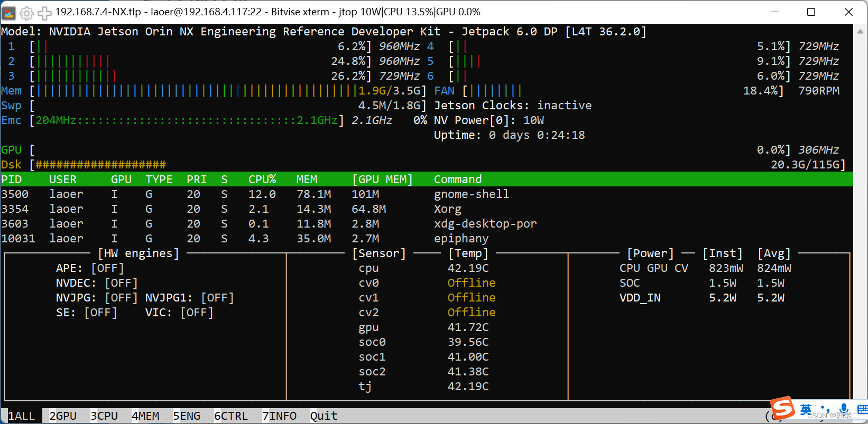Click the USER column header
This screenshot has width=868, height=424.
click(x=63, y=180)
